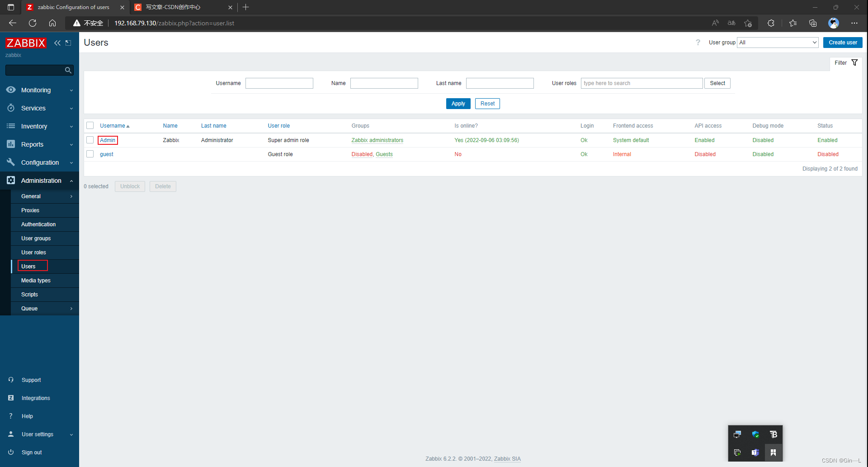Click the Apply filter button

pyautogui.click(x=458, y=104)
